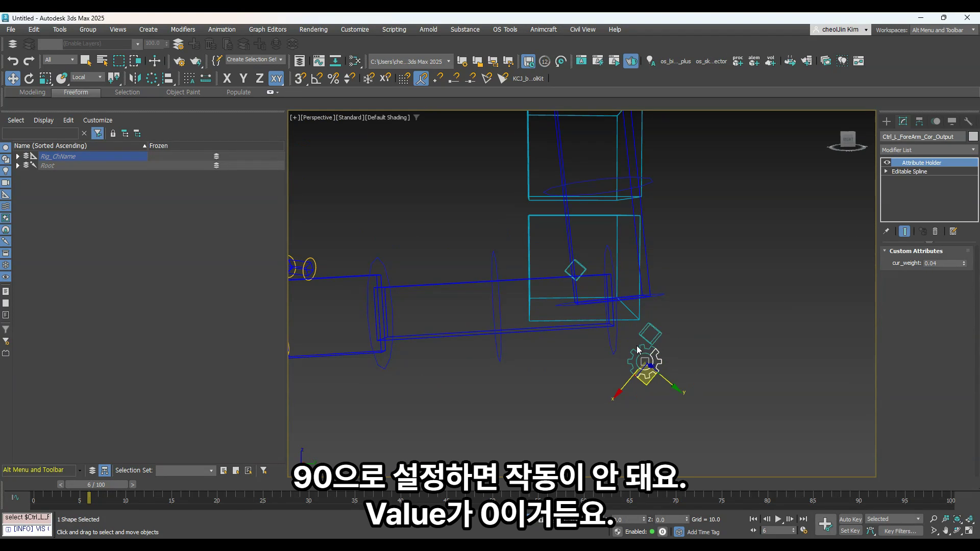Open the Create Selection Set dropdown
980x551 pixels.
[255, 60]
